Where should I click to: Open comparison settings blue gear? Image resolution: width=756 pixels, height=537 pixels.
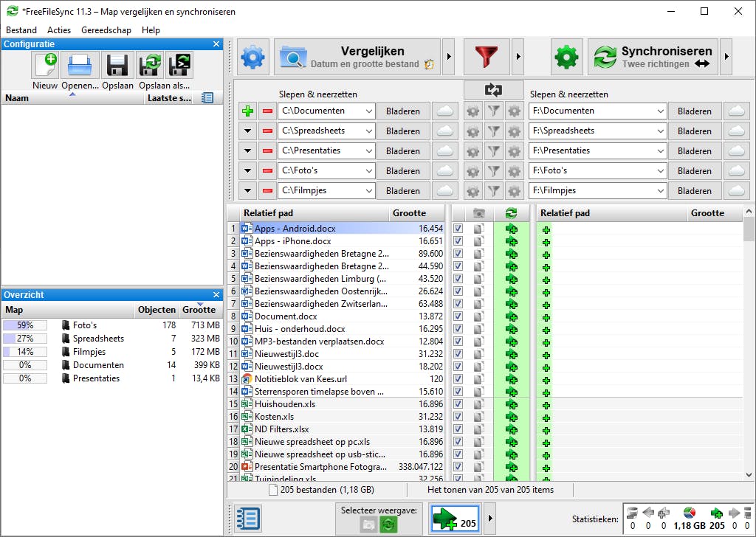(252, 58)
